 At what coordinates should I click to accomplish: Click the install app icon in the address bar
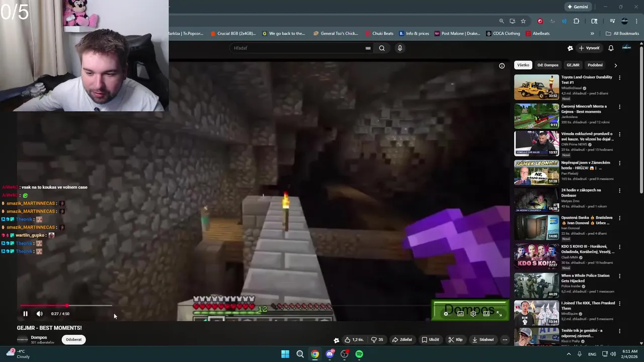tap(512, 21)
